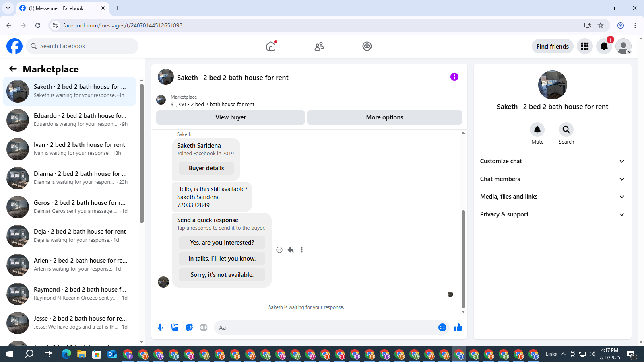The width and height of the screenshot is (644, 362).
Task: Open the Friends icon in top navigation
Action: [x=319, y=46]
